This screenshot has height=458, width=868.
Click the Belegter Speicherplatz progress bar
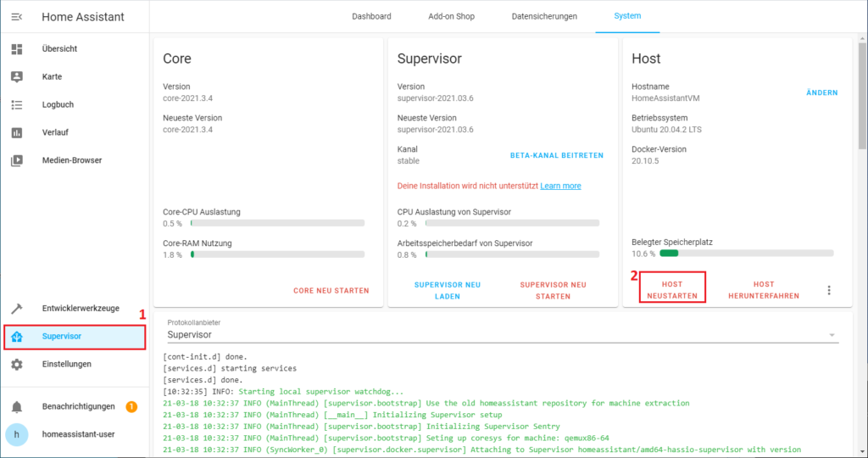pyautogui.click(x=747, y=254)
